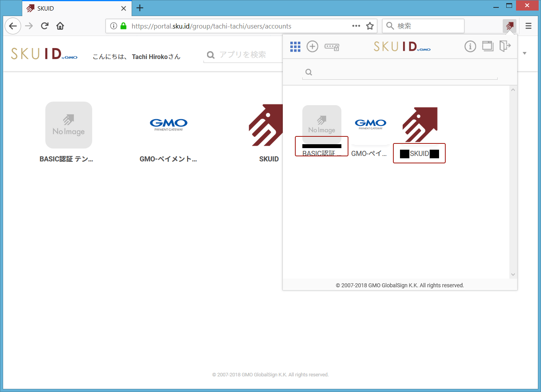This screenshot has width=541, height=392.
Task: Expand the user dropdown arrow at page right
Action: click(525, 53)
